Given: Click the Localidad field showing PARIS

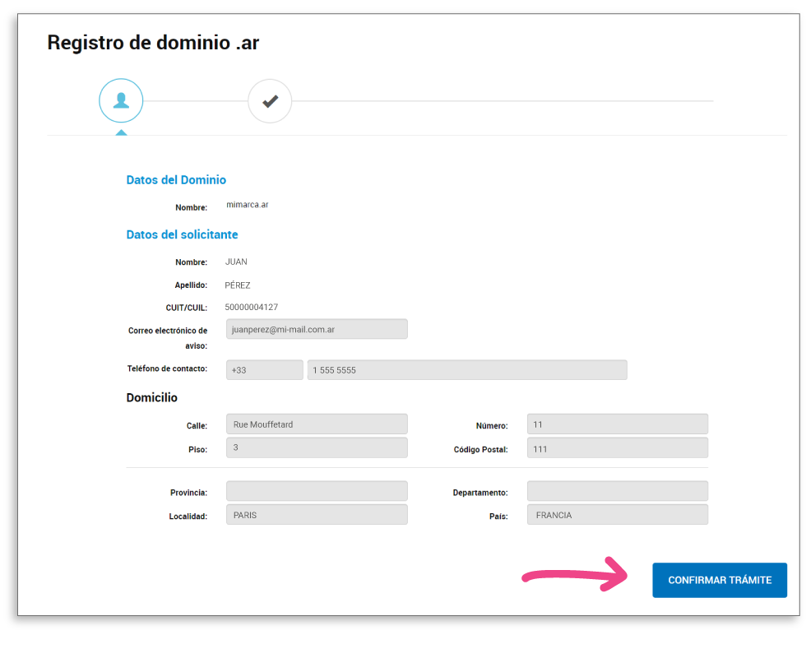Looking at the screenshot, I should tap(317, 515).
